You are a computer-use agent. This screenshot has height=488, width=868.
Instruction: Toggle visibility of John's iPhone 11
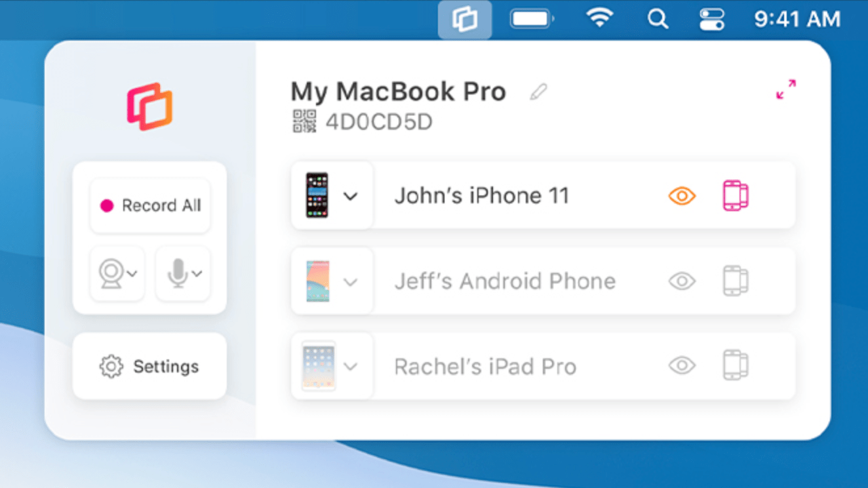tap(682, 195)
